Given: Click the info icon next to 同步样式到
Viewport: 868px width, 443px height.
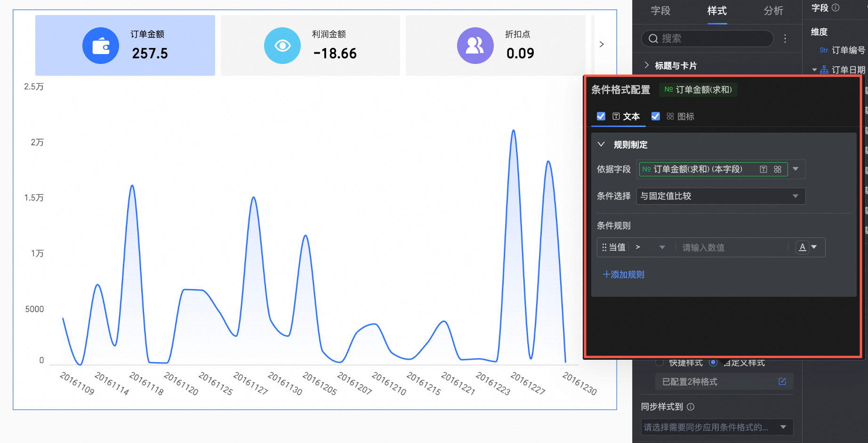Looking at the screenshot, I should [691, 407].
